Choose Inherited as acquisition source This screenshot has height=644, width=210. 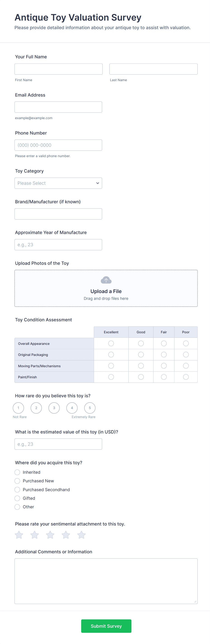[17, 472]
